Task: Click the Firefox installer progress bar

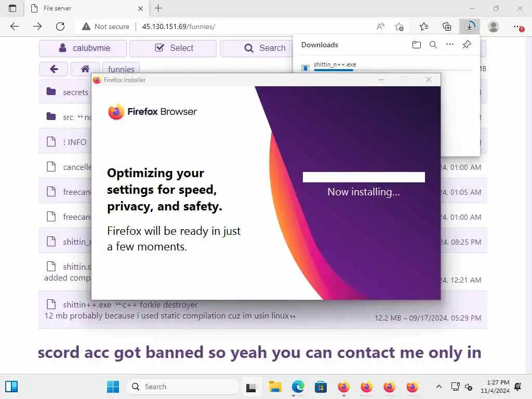Action: pyautogui.click(x=364, y=177)
